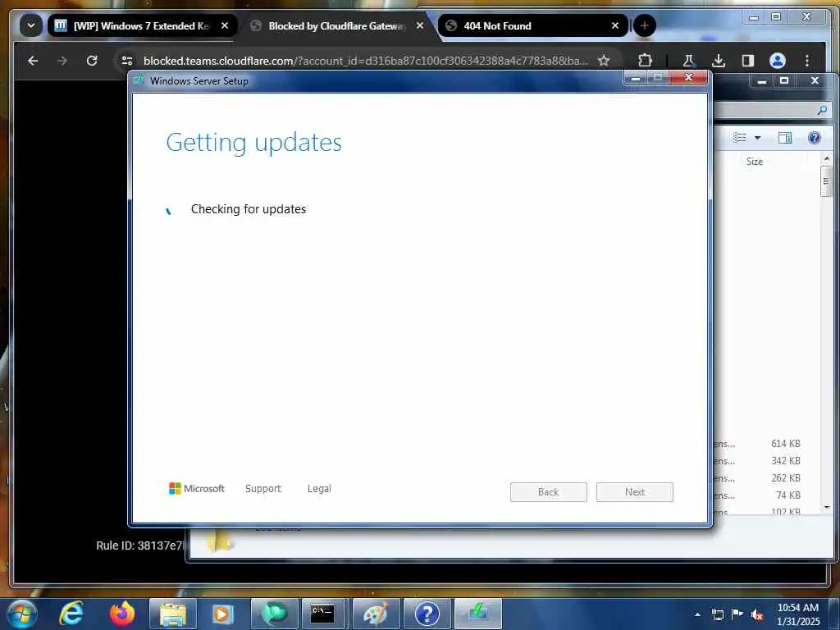Open the Chrome downloads panel
This screenshot has height=630, width=840.
coord(719,61)
